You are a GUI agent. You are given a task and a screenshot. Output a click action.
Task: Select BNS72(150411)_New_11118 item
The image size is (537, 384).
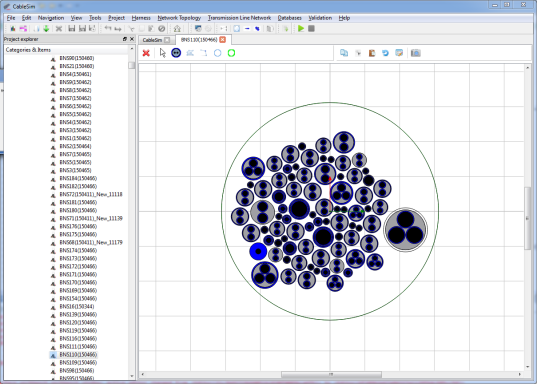click(91, 194)
